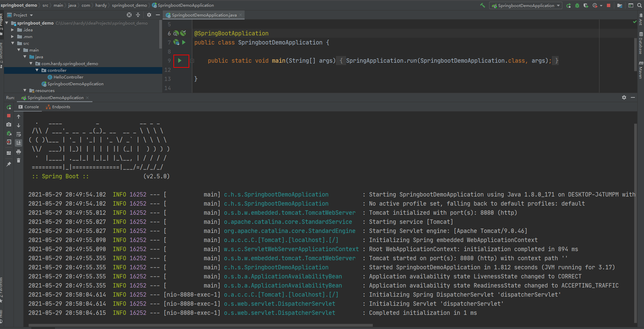Click the Restore Layout icon in Run panel
Screen dimensions: 644x329
(x=9, y=153)
